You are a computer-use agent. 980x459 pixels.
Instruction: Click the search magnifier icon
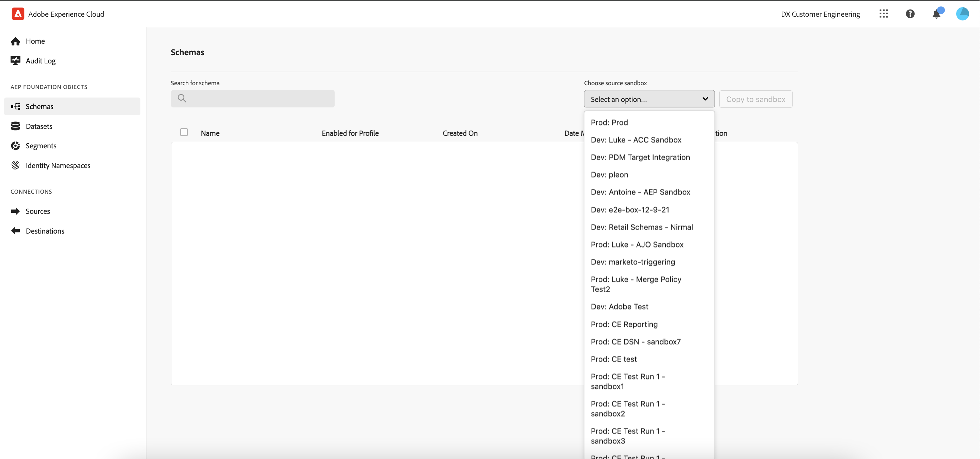tap(182, 99)
